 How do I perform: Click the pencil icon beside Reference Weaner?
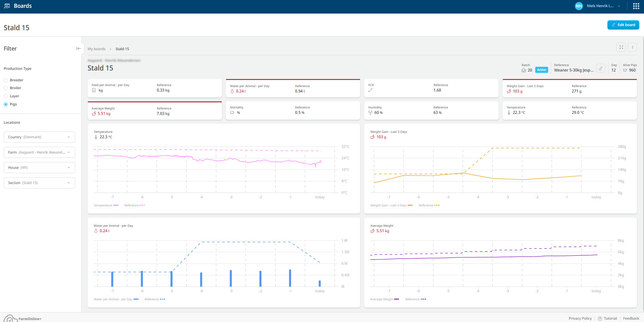point(601,68)
